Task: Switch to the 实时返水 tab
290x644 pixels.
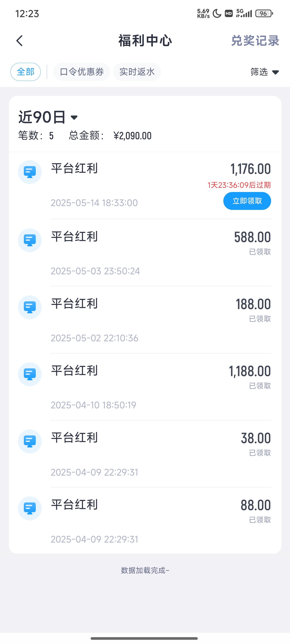Action: tap(137, 72)
